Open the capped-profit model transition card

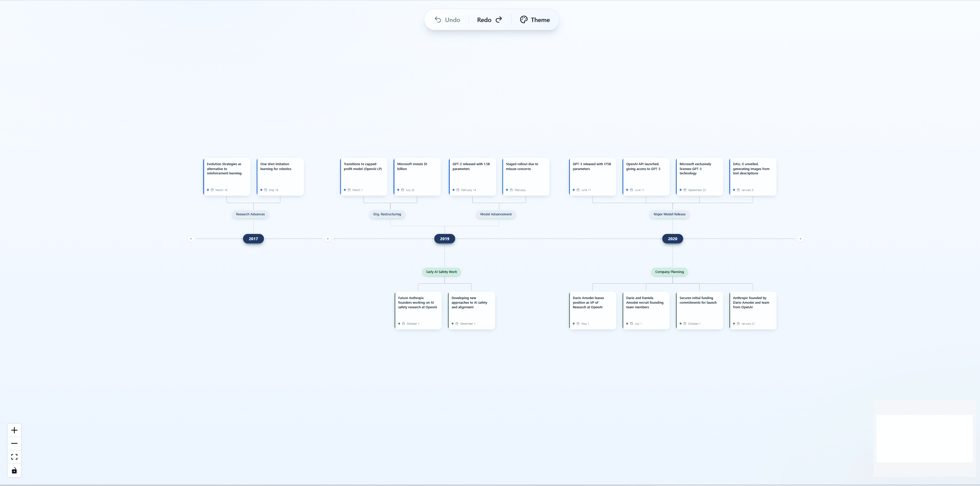click(364, 177)
